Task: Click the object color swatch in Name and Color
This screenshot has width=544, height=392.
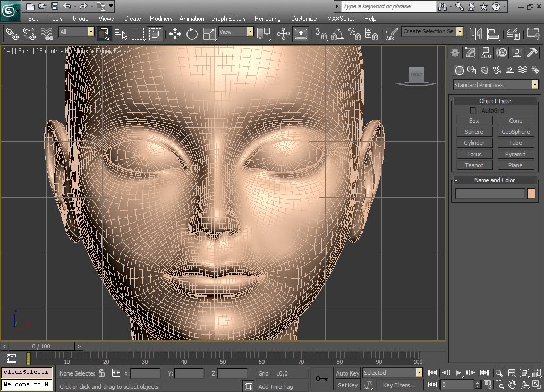Action: 531,193
